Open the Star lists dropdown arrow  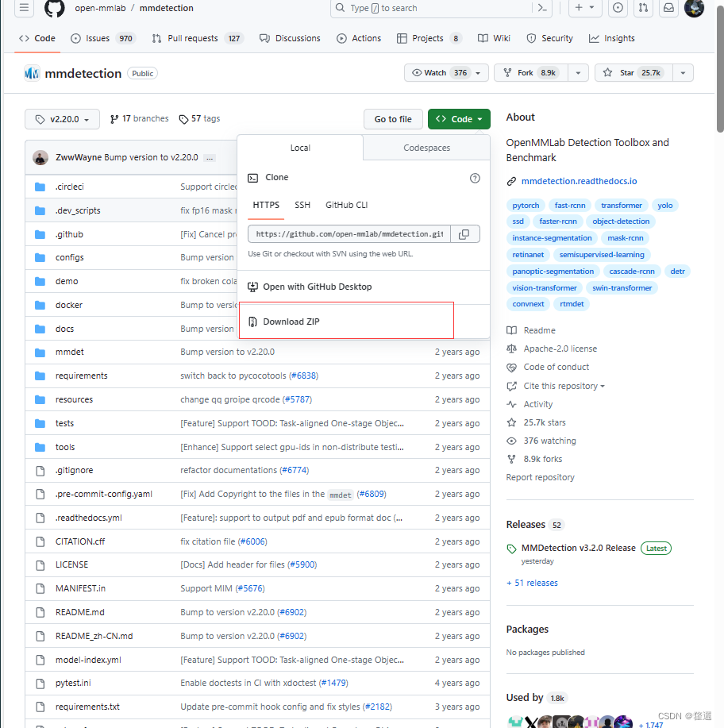(683, 73)
